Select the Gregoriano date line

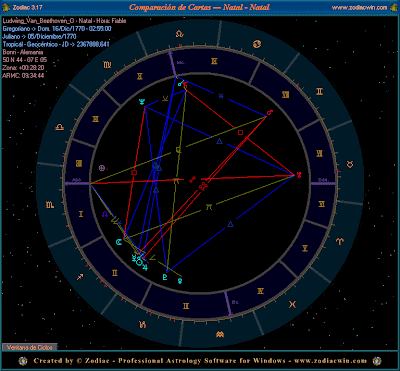(57, 29)
